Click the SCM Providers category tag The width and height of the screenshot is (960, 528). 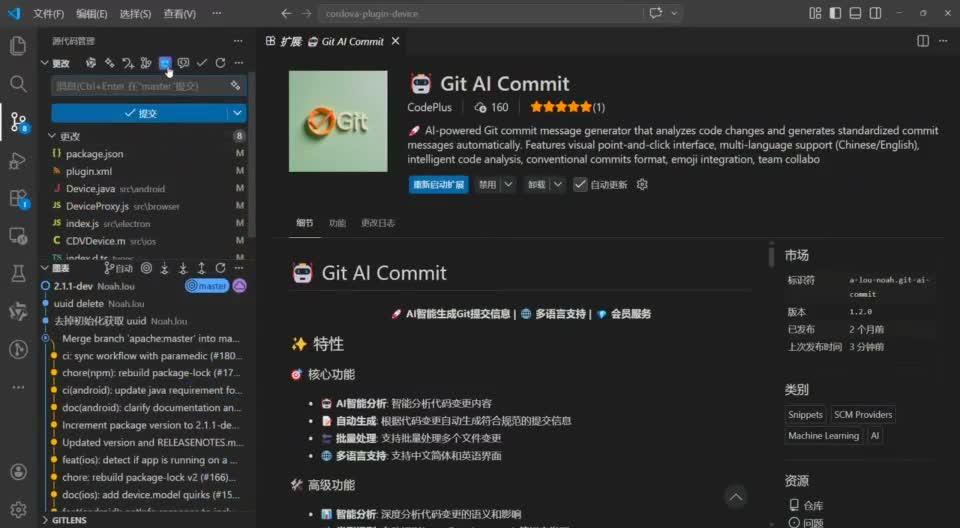point(863,415)
